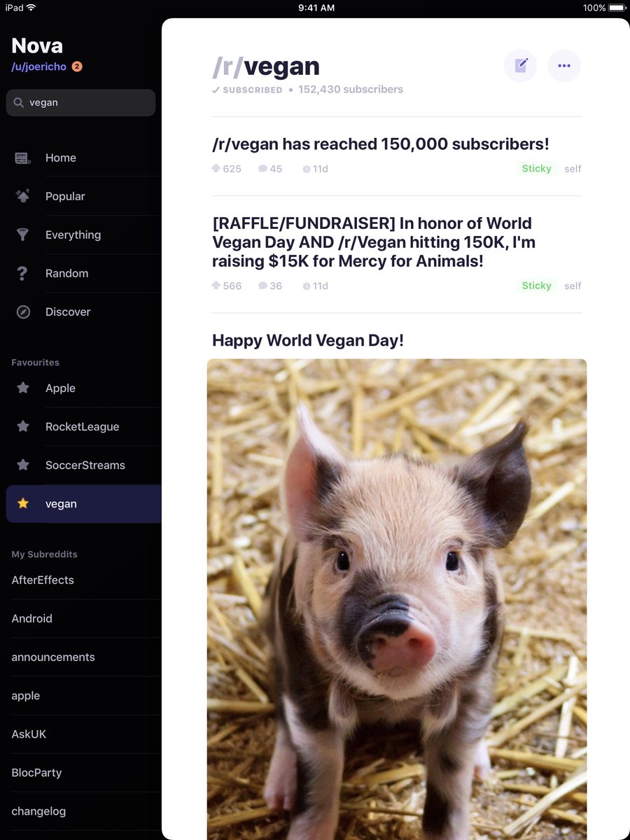The width and height of the screenshot is (630, 840).
Task: Click the Home sidebar icon
Action: [23, 158]
